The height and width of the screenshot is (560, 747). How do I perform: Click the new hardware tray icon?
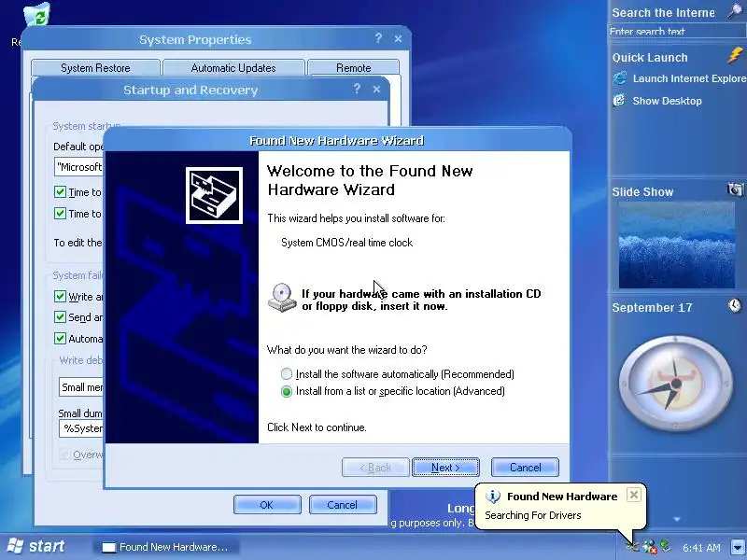click(x=633, y=546)
